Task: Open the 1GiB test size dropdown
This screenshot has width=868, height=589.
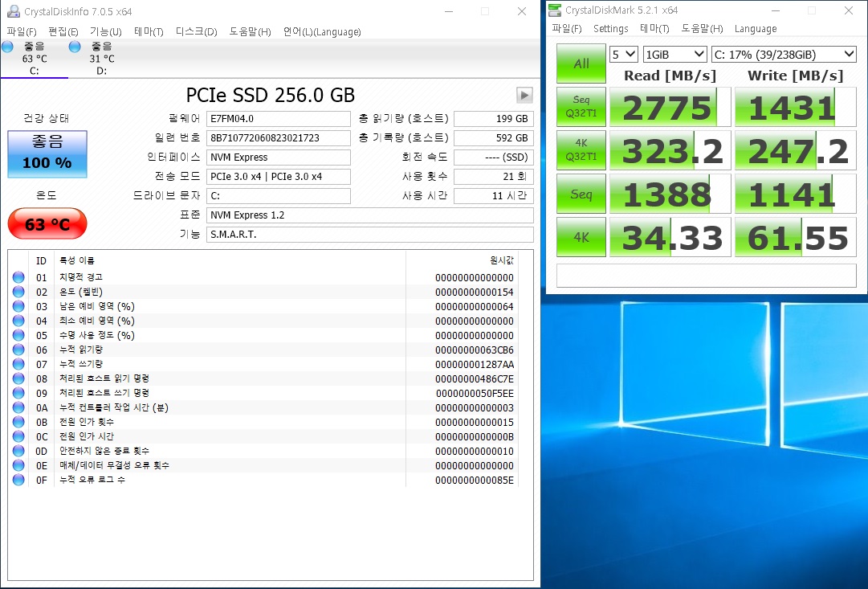Action: coord(674,55)
